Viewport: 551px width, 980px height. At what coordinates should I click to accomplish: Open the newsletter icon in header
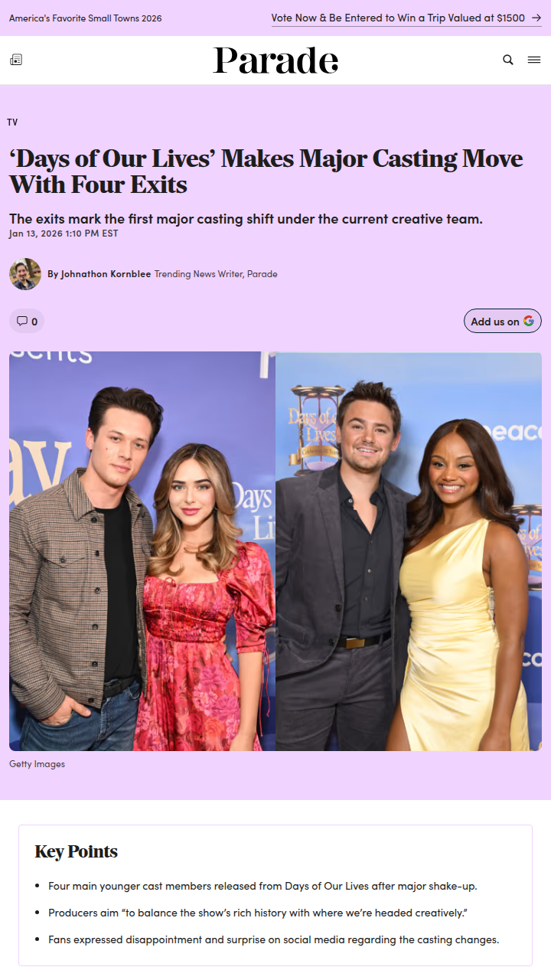15,60
